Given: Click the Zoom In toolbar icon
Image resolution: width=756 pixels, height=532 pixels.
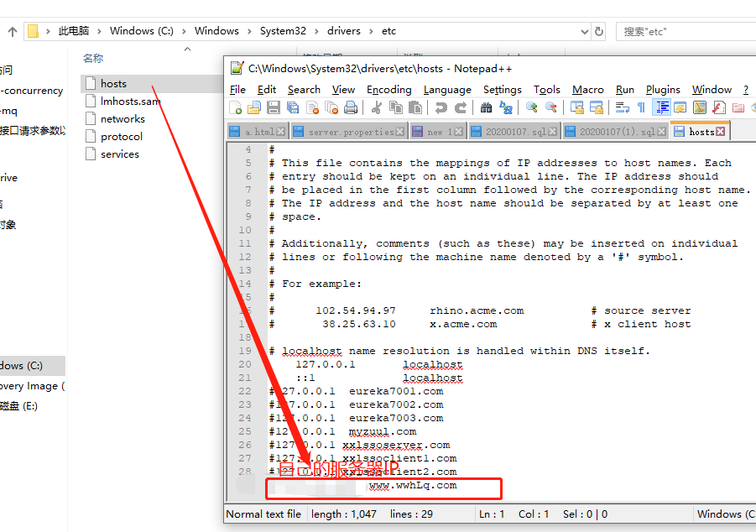Looking at the screenshot, I should [532, 107].
